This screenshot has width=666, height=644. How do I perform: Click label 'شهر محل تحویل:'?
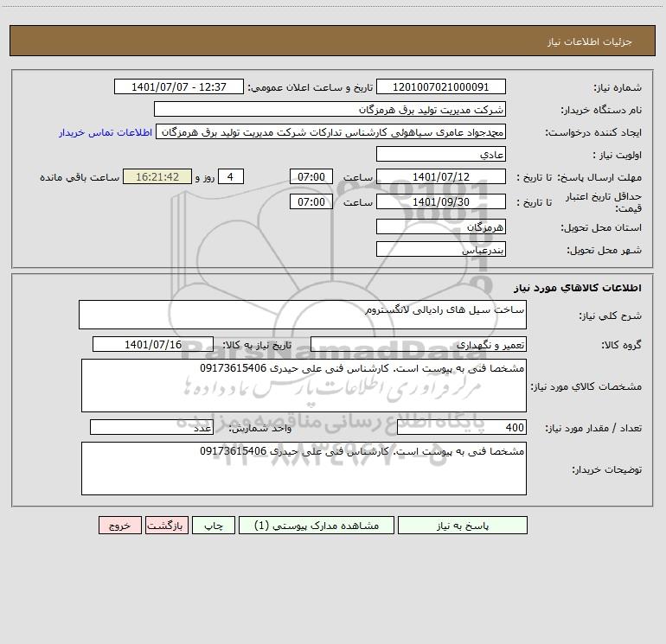coord(605,251)
